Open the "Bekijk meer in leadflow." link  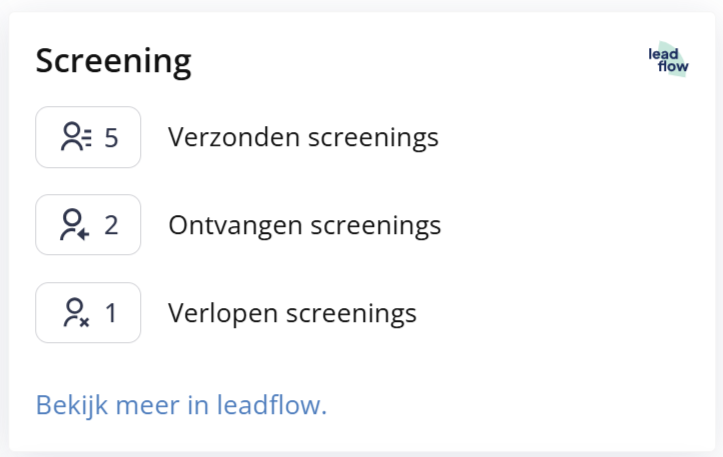(x=181, y=405)
